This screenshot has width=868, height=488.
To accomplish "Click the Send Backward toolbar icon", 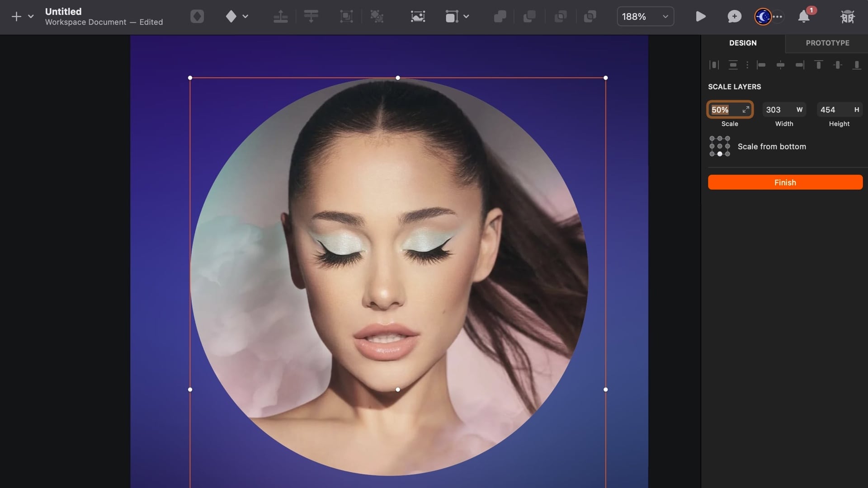I will click(311, 17).
